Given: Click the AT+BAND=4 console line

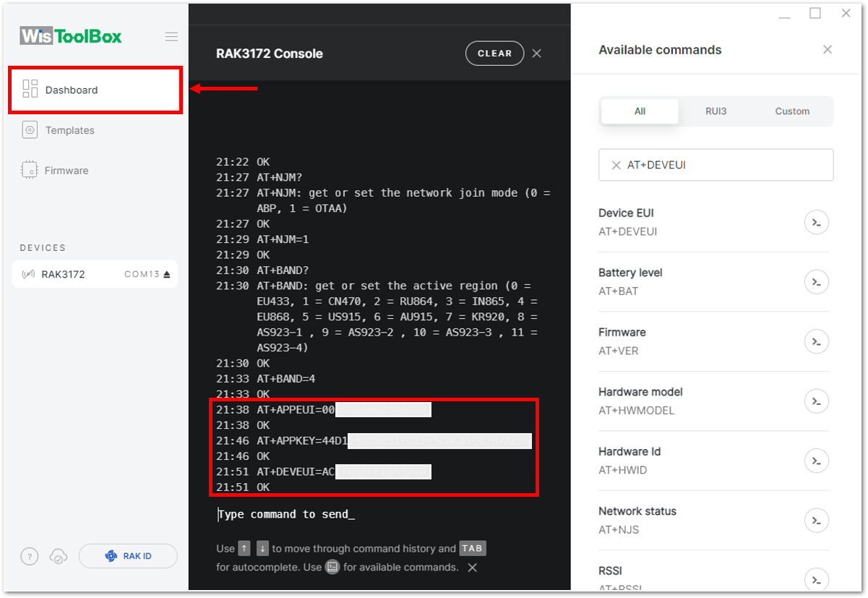Looking at the screenshot, I should (266, 379).
